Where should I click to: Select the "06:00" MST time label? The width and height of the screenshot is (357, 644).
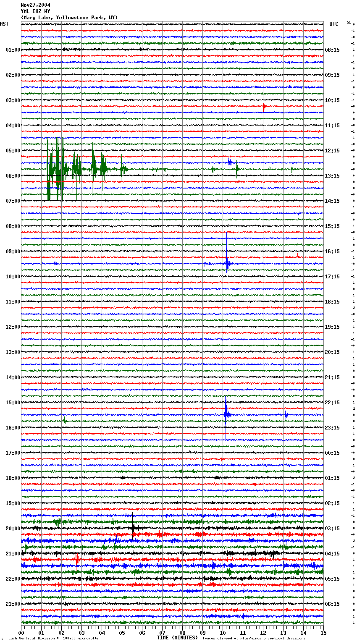pyautogui.click(x=13, y=176)
